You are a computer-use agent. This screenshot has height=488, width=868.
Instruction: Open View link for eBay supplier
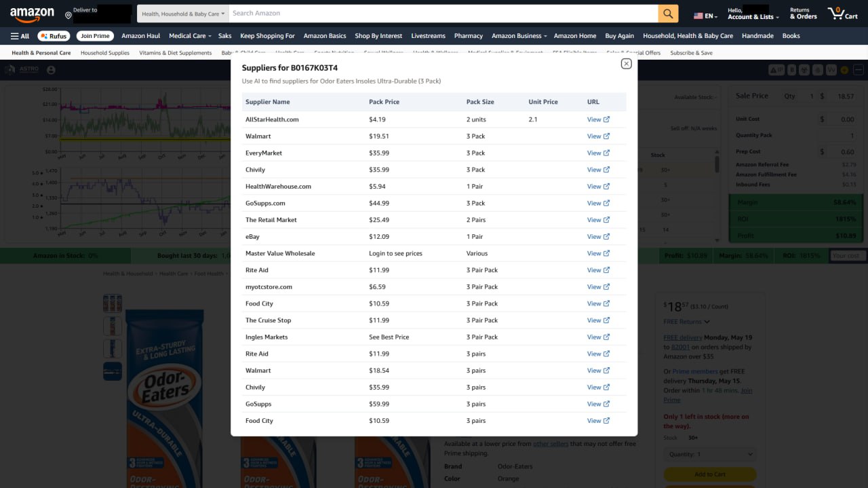coord(598,237)
